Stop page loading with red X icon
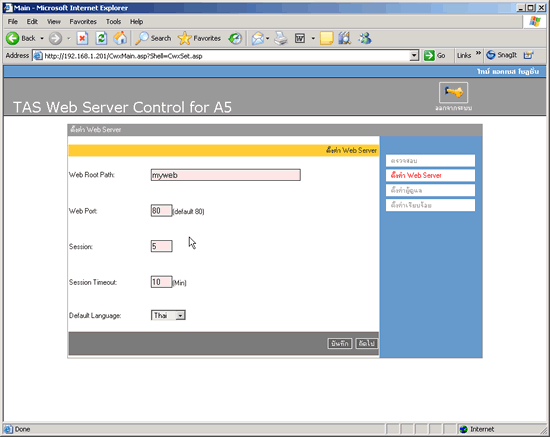Screen dimensions: 550x437 pos(82,38)
